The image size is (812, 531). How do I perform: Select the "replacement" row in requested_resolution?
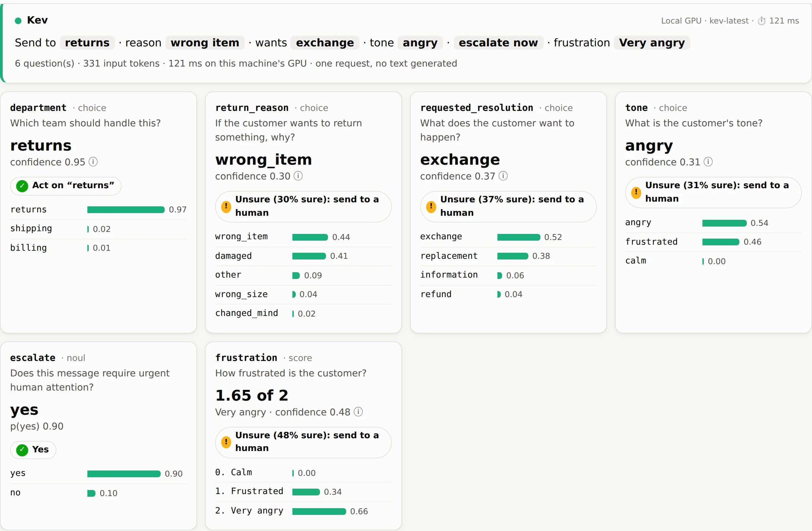point(509,256)
